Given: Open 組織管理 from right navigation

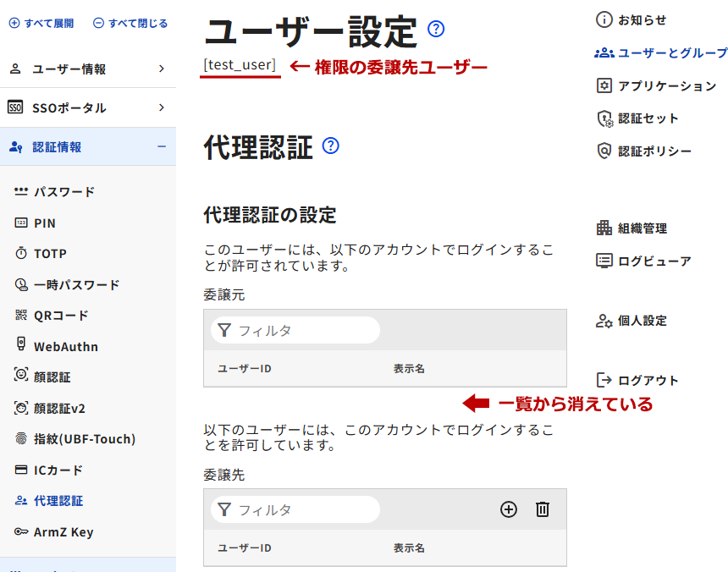Looking at the screenshot, I should 642,228.
